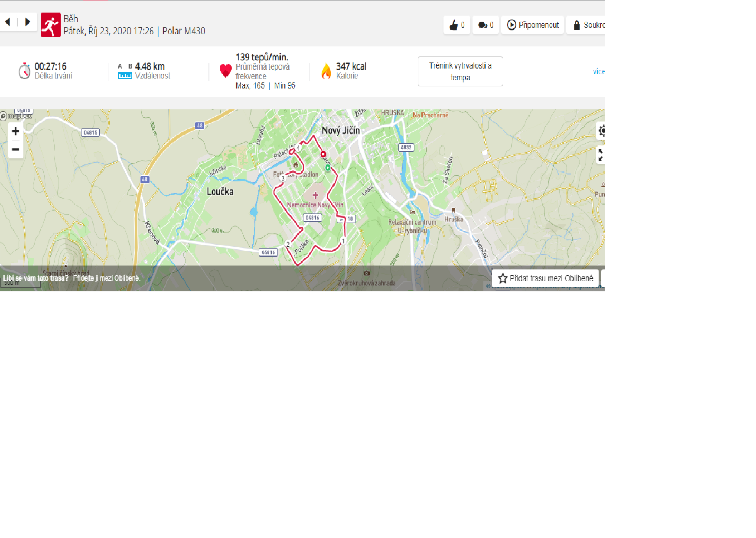
Task: Go to previous training with left arrow
Action: pos(8,22)
